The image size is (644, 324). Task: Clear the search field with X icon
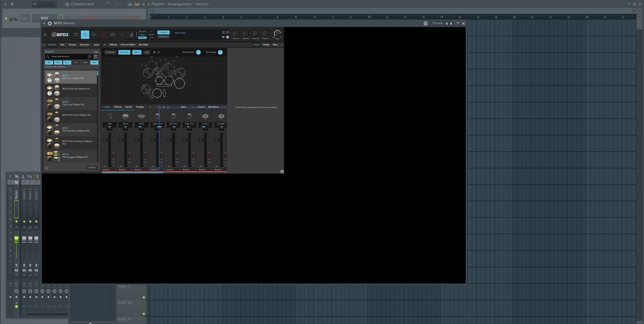tap(90, 57)
